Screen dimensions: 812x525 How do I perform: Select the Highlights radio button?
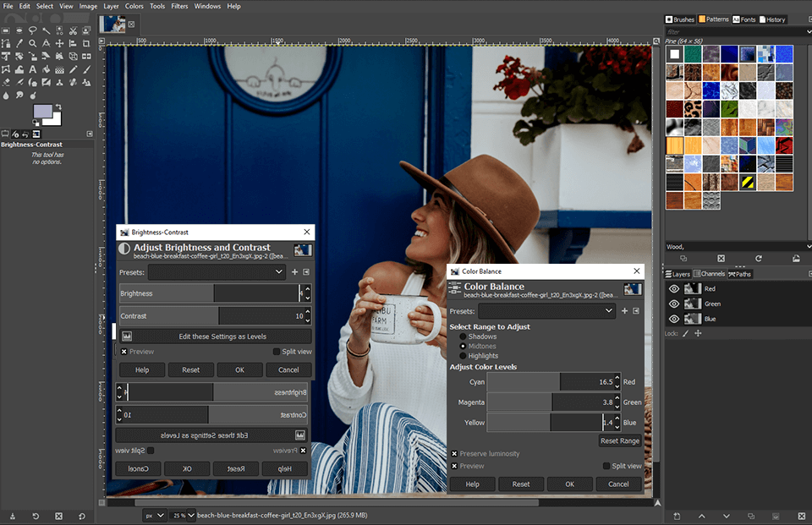point(464,356)
